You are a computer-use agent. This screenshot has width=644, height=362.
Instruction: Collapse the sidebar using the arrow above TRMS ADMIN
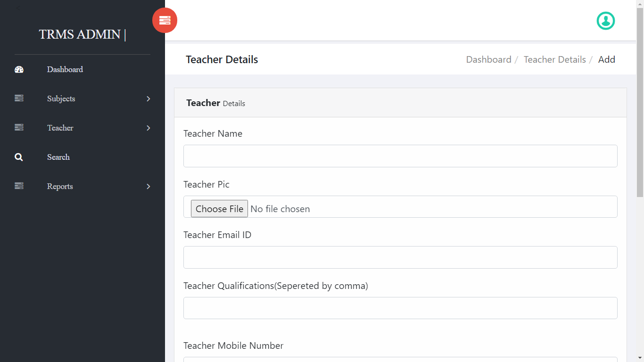click(x=19, y=7)
